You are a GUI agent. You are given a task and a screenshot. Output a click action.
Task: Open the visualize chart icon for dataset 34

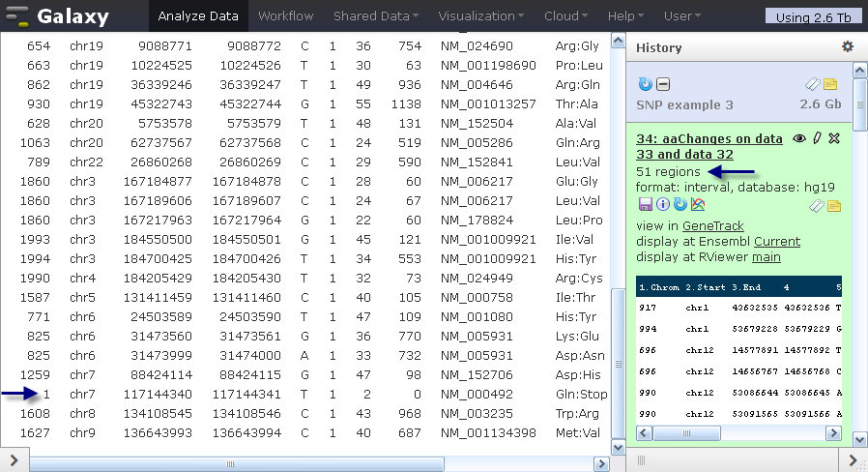point(698,204)
